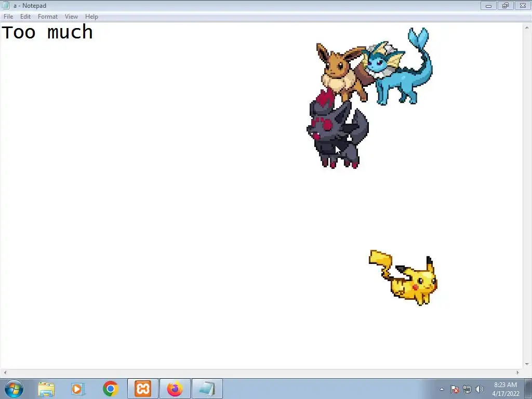Click the blue Vaporeon sprite

coord(401,68)
